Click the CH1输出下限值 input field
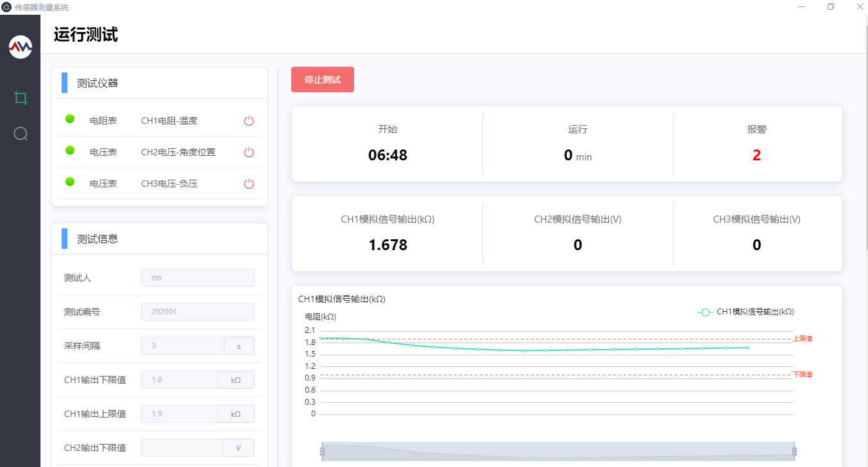Image resolution: width=868 pixels, height=467 pixels. (180, 380)
